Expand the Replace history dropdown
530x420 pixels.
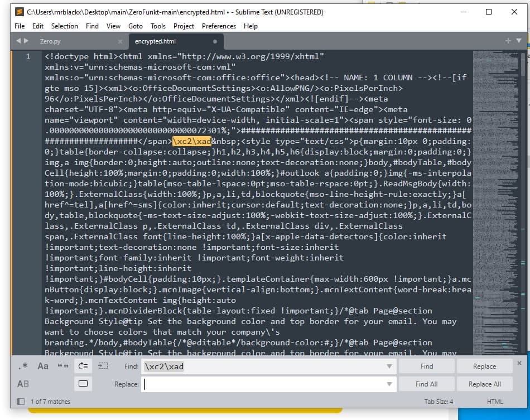[x=389, y=384]
